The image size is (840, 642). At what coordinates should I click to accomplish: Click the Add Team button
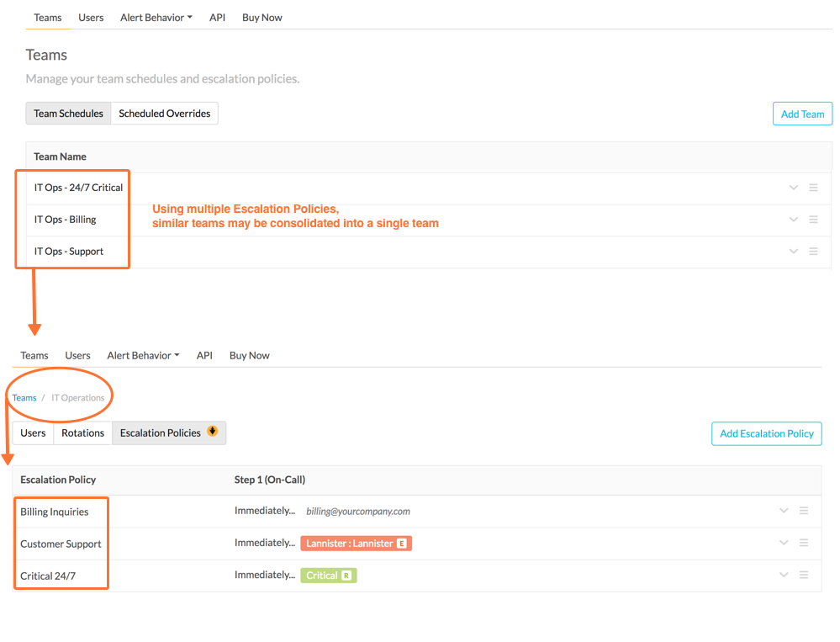click(x=802, y=114)
